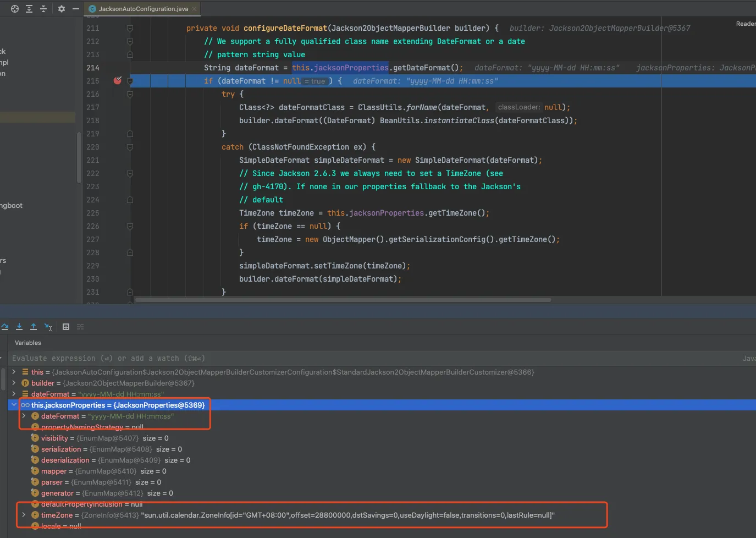Toggle code folding marker at line 211
The image size is (756, 538).
(x=130, y=28)
